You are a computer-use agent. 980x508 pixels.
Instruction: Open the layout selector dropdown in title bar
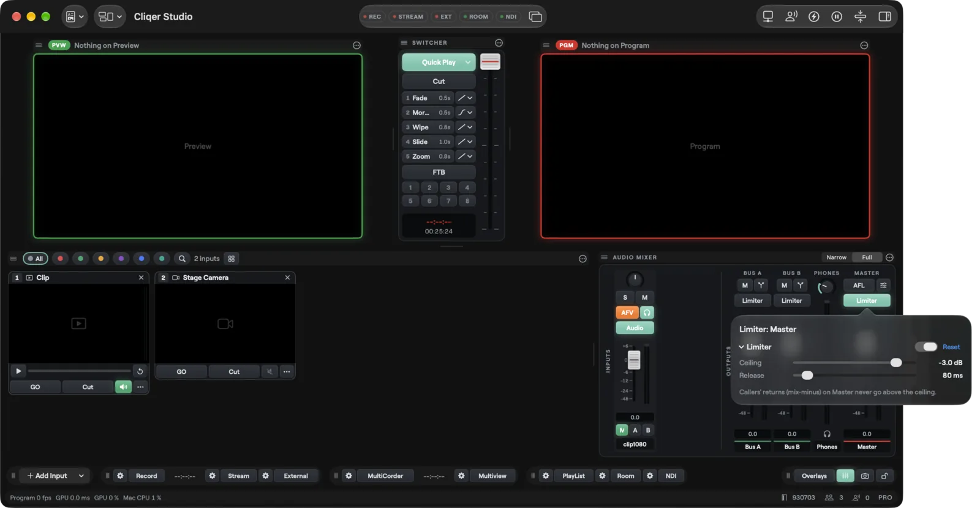coord(110,17)
